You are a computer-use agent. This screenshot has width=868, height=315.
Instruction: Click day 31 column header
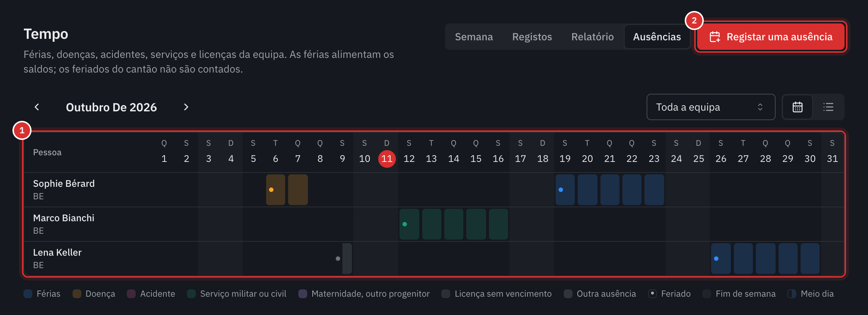(832, 152)
